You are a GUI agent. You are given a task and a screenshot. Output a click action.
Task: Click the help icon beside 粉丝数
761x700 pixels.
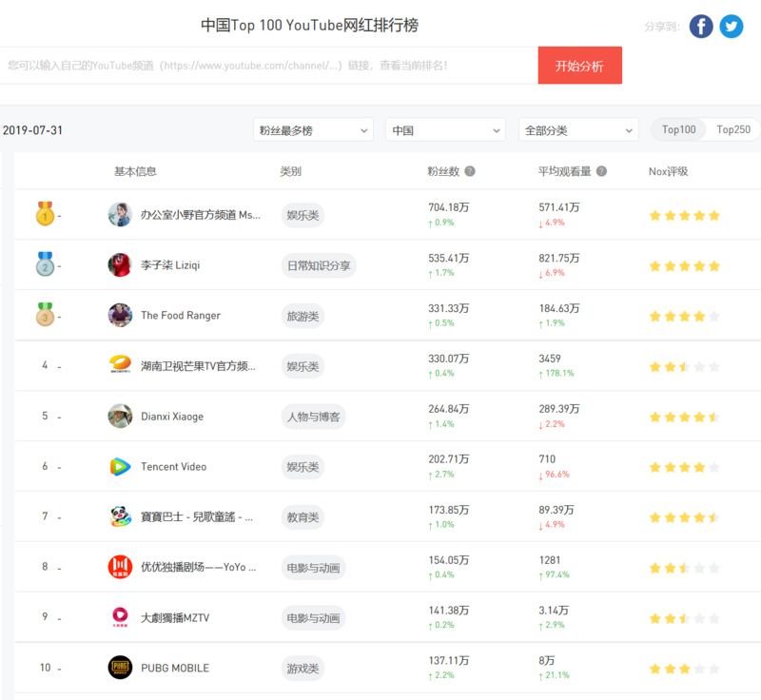[x=470, y=172]
